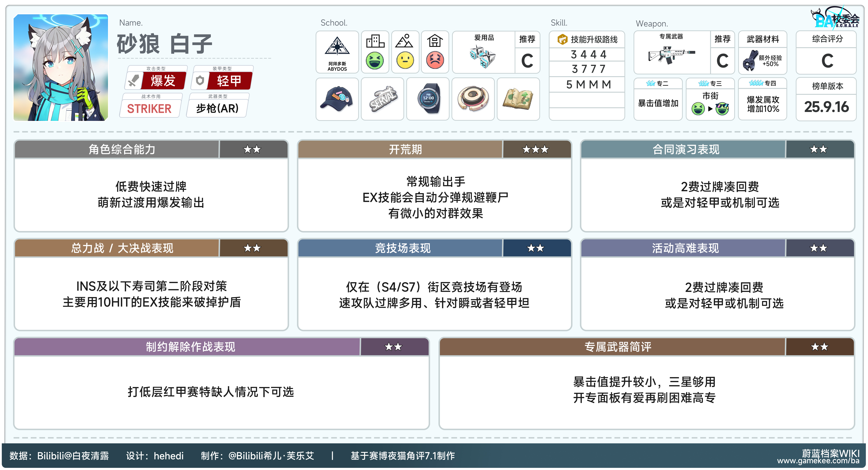Click the weapon material wrench icon
Image resolution: width=868 pixels, height=470 pixels.
[x=750, y=61]
